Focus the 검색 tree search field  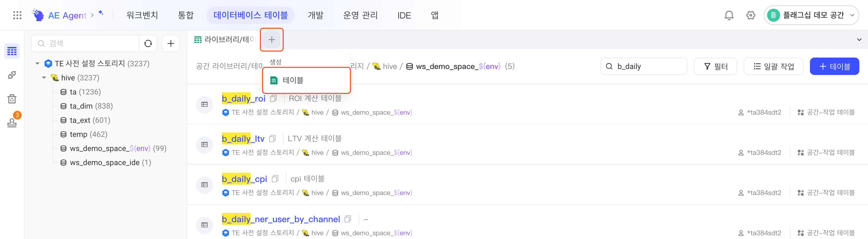click(x=86, y=43)
